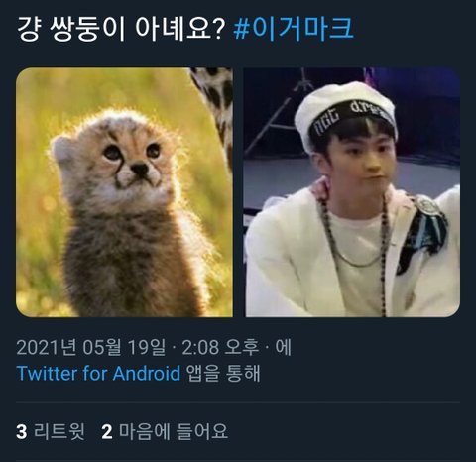Click the 마음에 들어요 label text
Image resolution: width=476 pixels, height=462 pixels.
174,431
